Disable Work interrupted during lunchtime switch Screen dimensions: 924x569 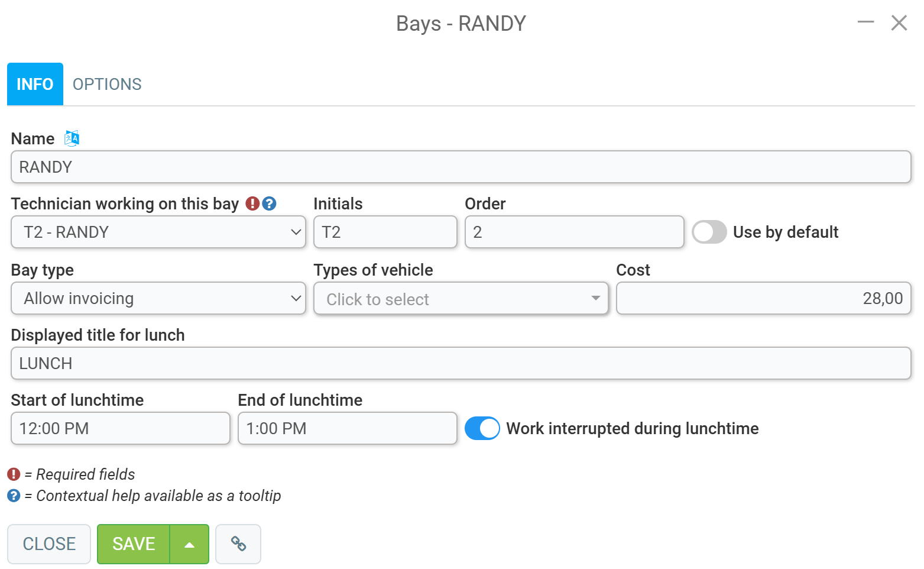pyautogui.click(x=482, y=428)
